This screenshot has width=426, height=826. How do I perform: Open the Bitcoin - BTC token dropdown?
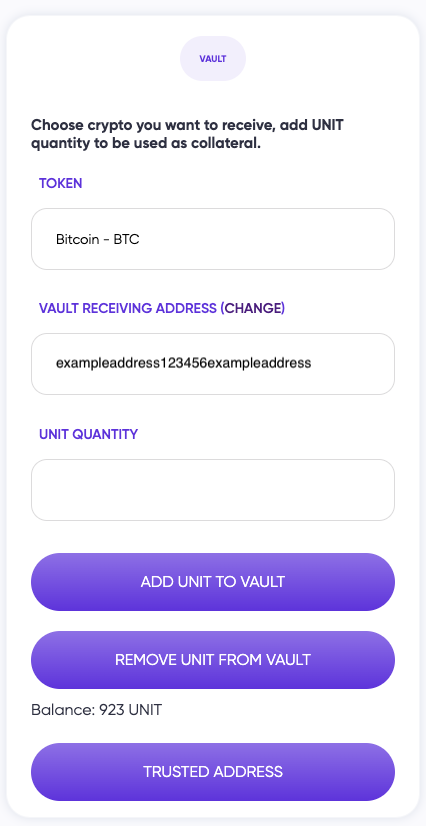(213, 239)
